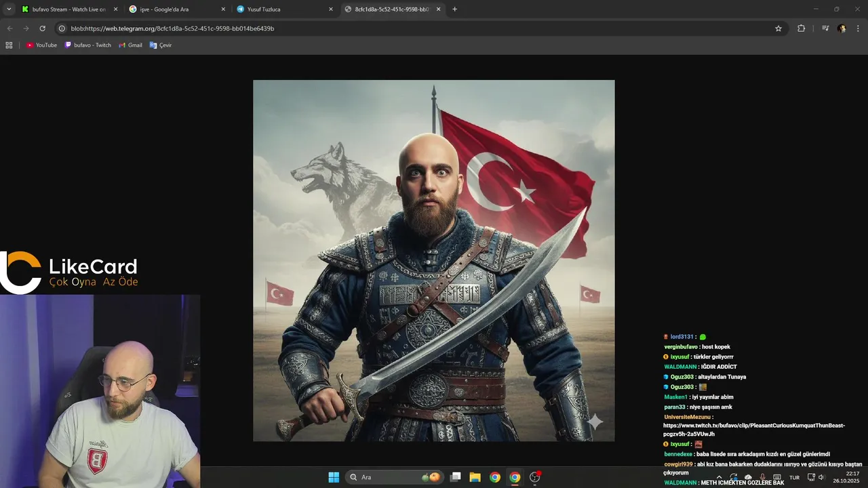This screenshot has width=868, height=488.
Task: Switch to the işve - Google'da Ara tab
Action: click(x=177, y=9)
